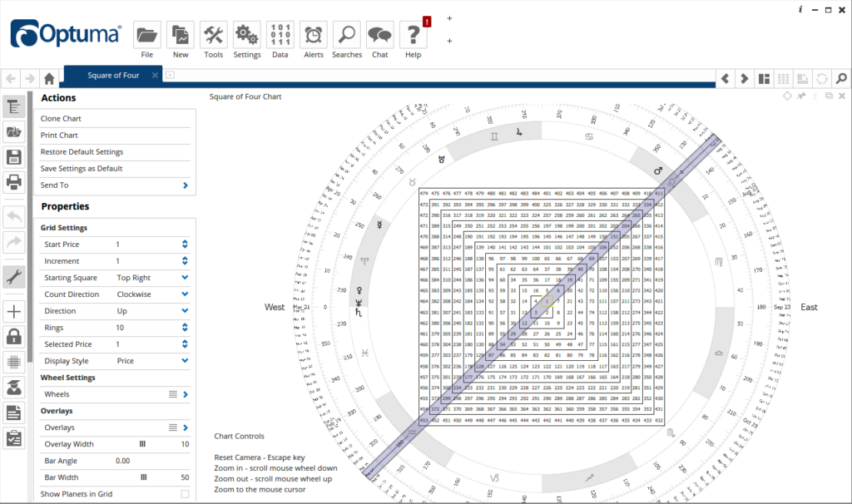Click the graduate tutor sidebar icon
This screenshot has height=504, width=852.
[x=13, y=388]
